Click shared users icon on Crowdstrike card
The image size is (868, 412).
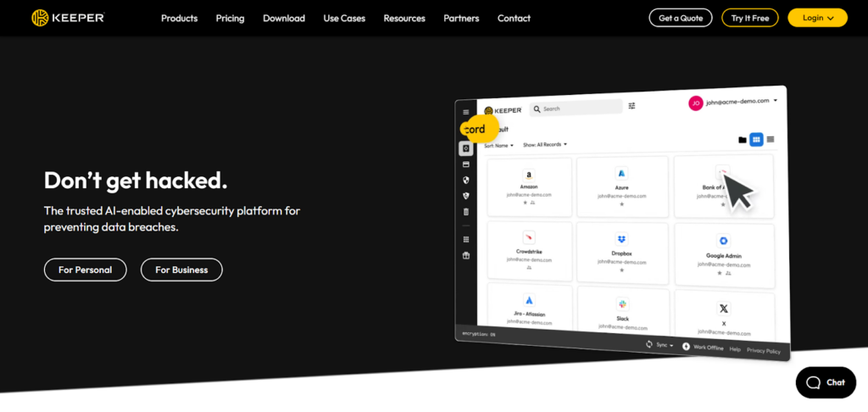click(529, 268)
